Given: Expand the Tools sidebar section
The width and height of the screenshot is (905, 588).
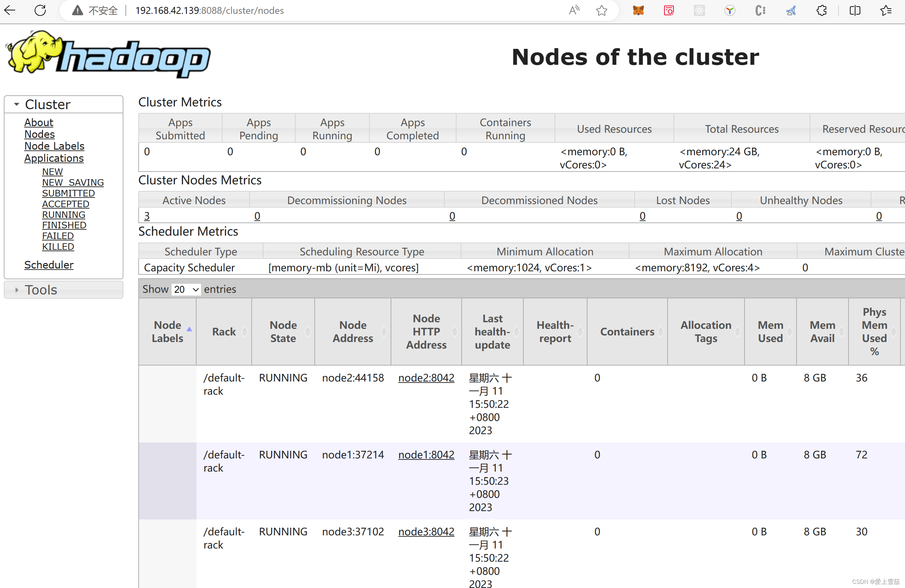Looking at the screenshot, I should click(17, 289).
